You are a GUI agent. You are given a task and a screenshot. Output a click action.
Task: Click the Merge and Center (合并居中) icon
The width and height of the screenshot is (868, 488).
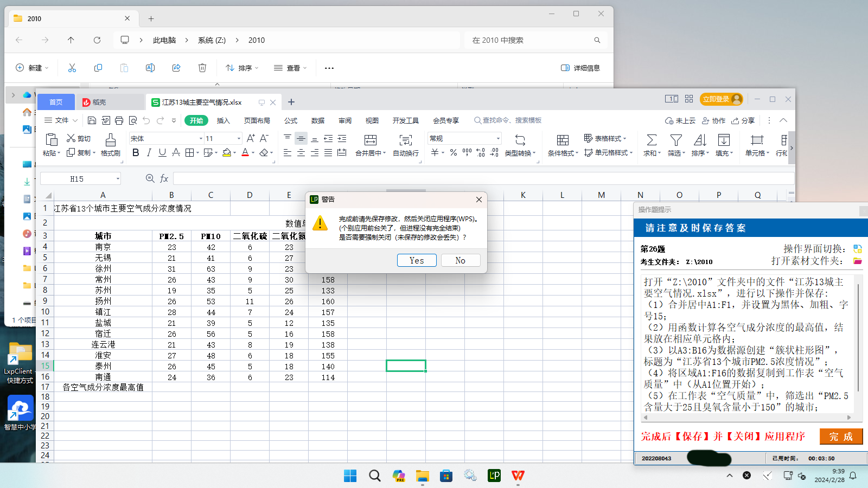point(370,140)
